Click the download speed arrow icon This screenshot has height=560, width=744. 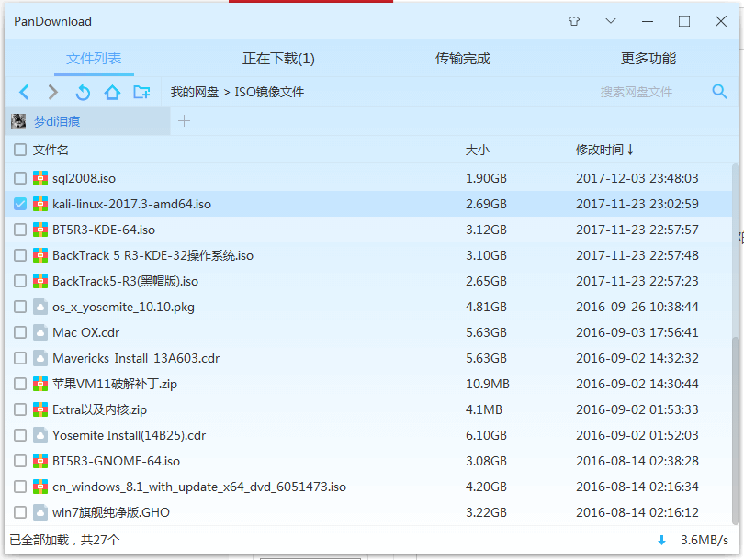tap(661, 540)
